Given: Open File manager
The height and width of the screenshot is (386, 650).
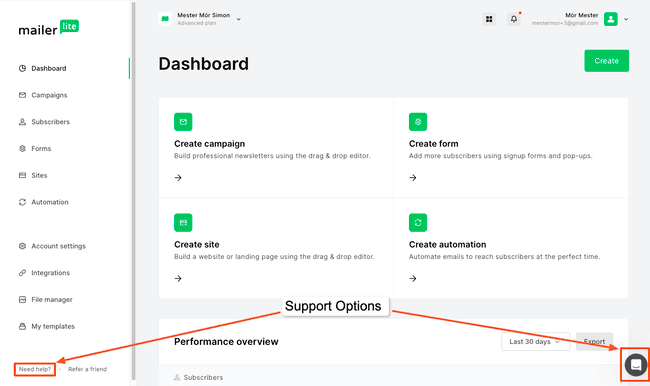Looking at the screenshot, I should tap(52, 299).
